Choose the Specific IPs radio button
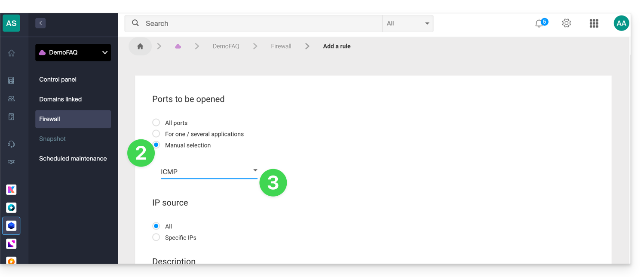 pyautogui.click(x=156, y=237)
